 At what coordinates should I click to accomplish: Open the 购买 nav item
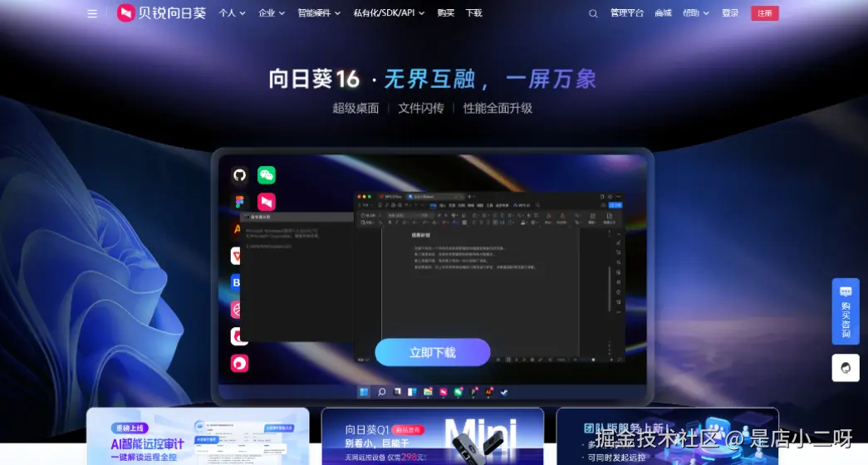point(445,12)
